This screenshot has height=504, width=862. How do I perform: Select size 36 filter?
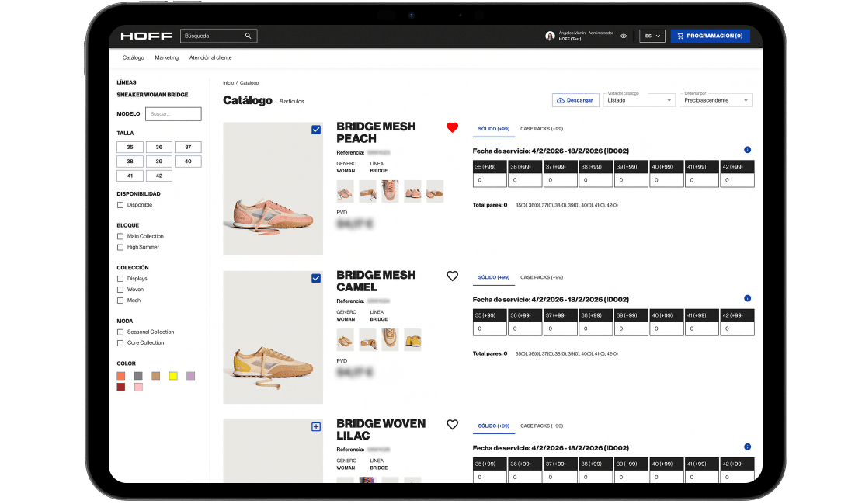pyautogui.click(x=159, y=148)
